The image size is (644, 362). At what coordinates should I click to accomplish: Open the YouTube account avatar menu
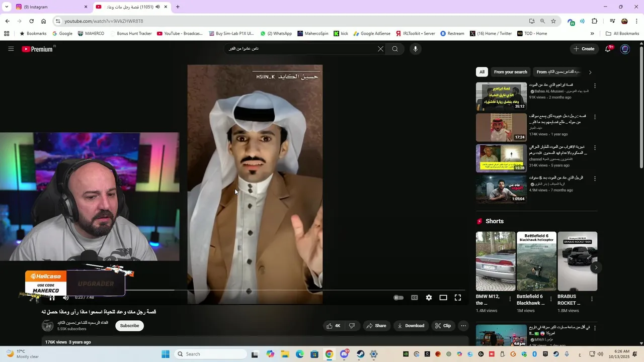click(x=625, y=49)
